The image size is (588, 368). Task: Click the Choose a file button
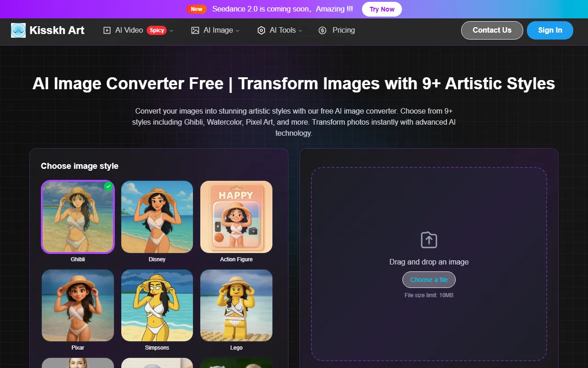pyautogui.click(x=429, y=280)
